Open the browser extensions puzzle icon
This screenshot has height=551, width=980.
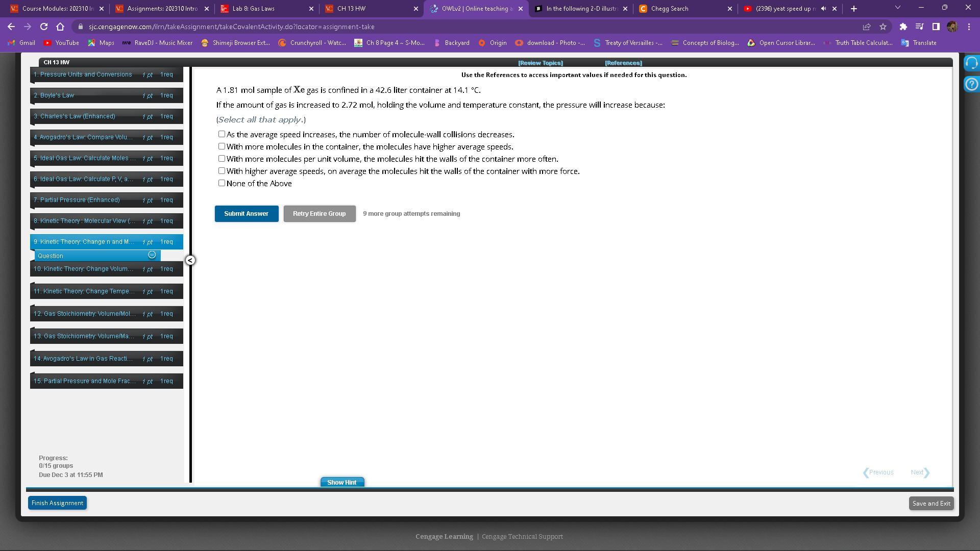point(903,27)
